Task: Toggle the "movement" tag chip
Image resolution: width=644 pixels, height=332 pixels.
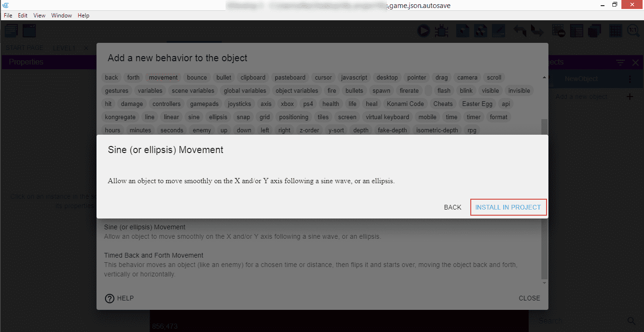Action: click(163, 78)
